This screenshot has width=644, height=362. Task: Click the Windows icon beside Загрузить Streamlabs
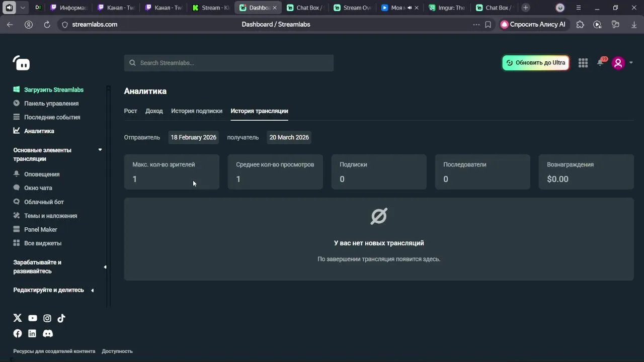pyautogui.click(x=17, y=89)
